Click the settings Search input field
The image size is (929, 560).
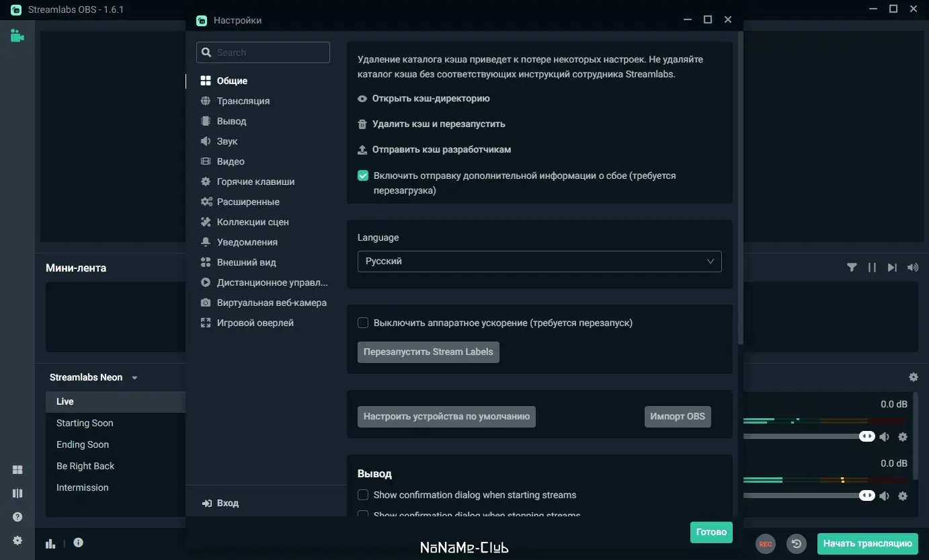[263, 52]
